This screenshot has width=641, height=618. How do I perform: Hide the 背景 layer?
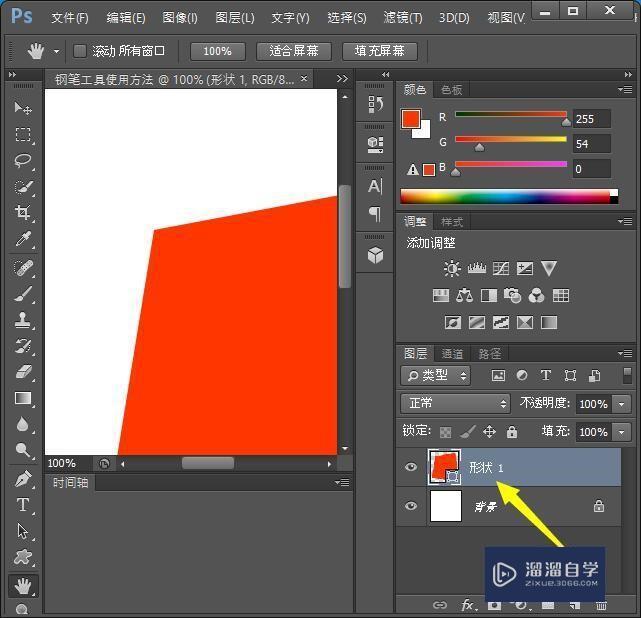coord(411,506)
